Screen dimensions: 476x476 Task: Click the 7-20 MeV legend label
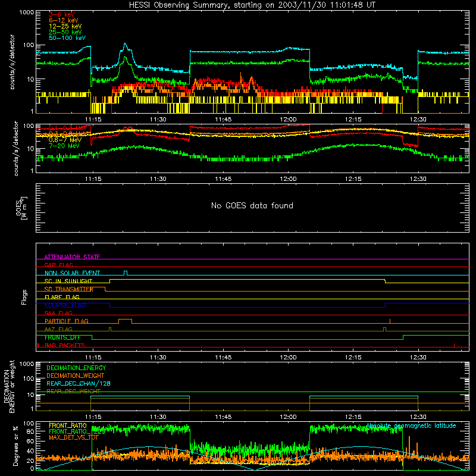(64, 146)
